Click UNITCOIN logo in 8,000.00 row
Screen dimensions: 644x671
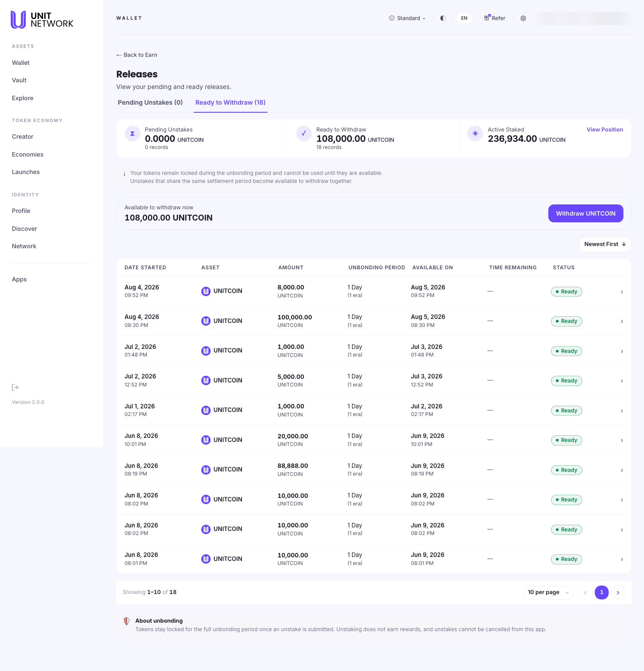point(206,291)
